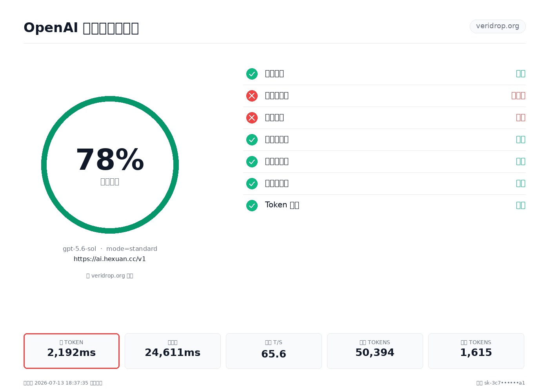Image resolution: width=549 pixels, height=392 pixels.
Task: Click the red status text in the second result row
Action: (518, 96)
